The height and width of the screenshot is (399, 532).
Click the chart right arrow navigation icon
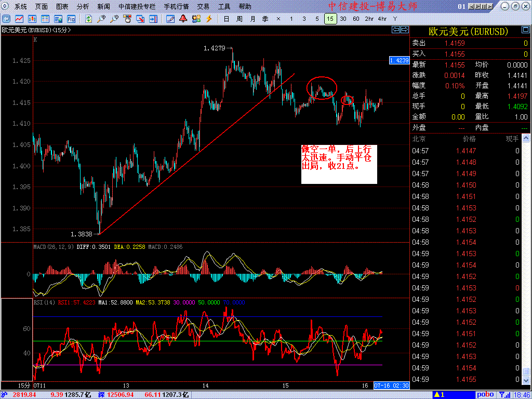pos(404,30)
